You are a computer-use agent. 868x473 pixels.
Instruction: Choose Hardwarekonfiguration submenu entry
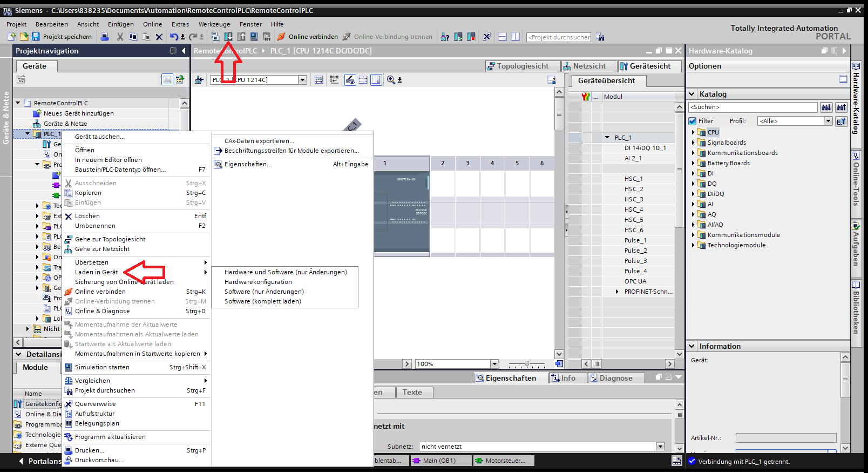pos(258,282)
